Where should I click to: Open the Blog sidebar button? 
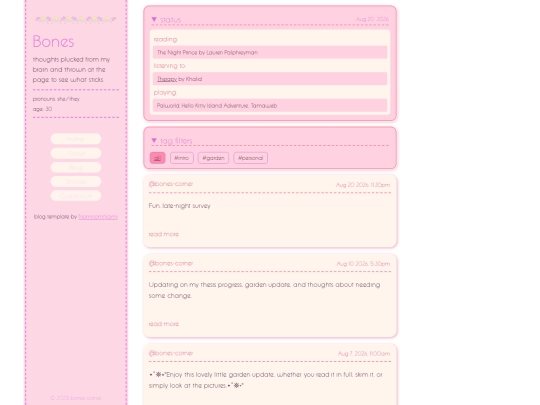coord(76,167)
